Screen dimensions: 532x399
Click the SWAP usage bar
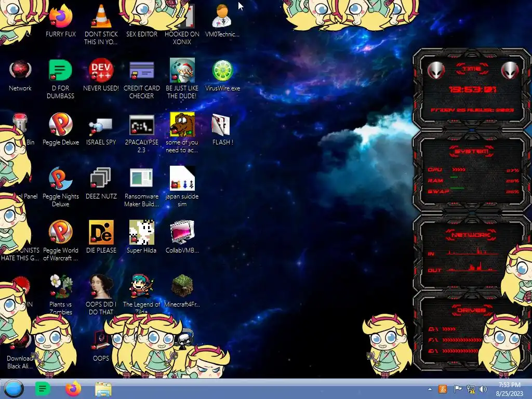click(x=474, y=191)
